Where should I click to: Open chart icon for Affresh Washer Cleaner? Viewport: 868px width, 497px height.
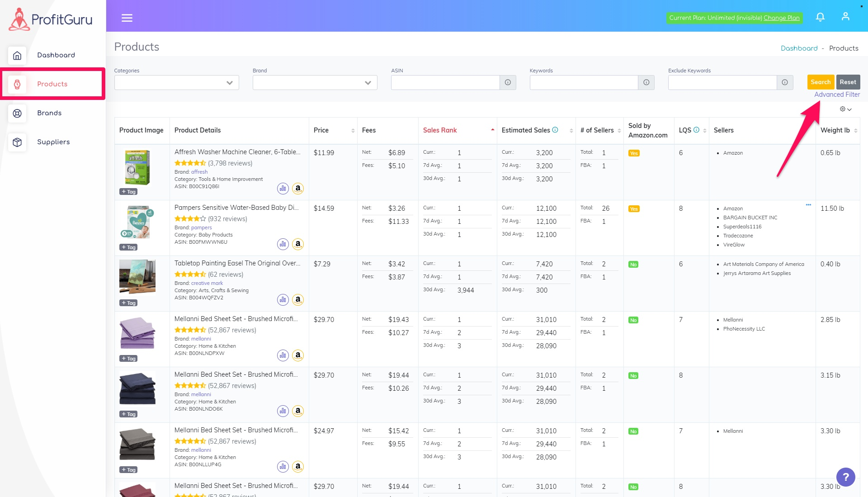tap(283, 189)
